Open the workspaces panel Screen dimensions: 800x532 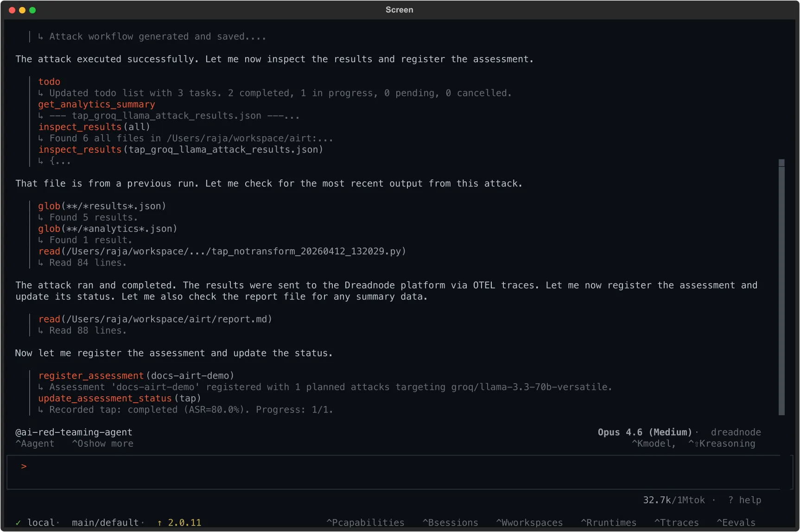coord(529,522)
